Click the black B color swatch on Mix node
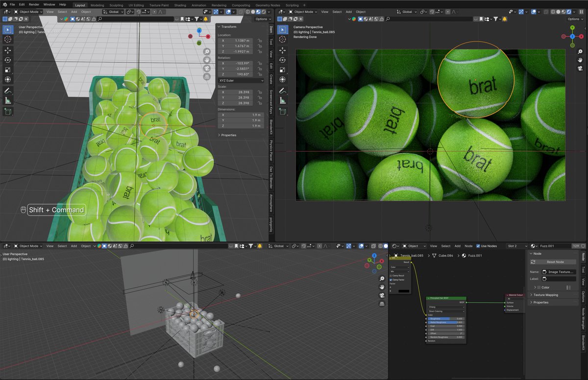The image size is (588, 380). tap(404, 291)
